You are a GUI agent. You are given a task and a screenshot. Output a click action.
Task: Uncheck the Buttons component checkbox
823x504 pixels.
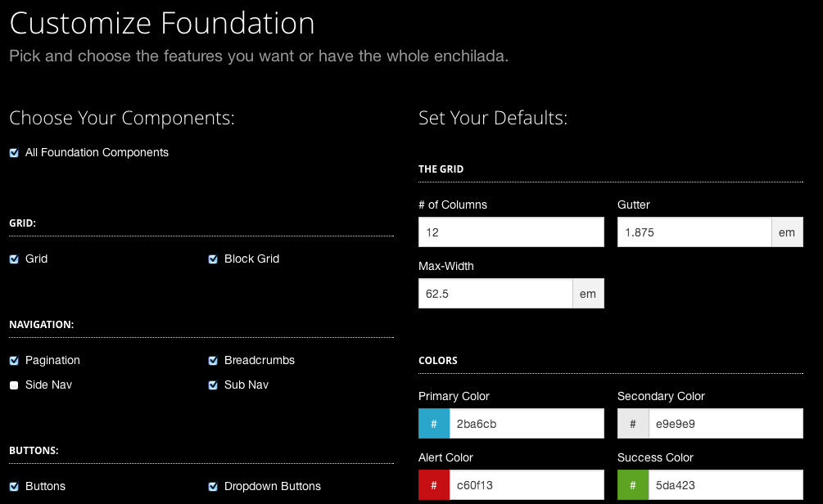(14, 486)
